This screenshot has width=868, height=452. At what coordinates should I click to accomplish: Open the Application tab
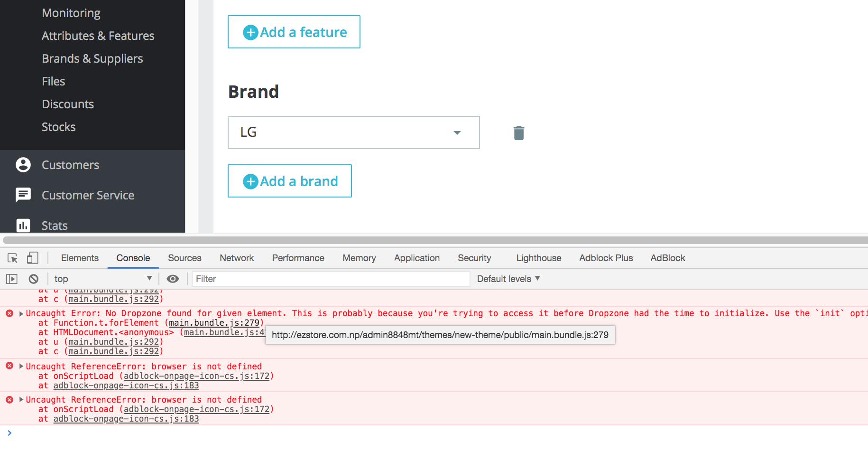click(x=417, y=258)
